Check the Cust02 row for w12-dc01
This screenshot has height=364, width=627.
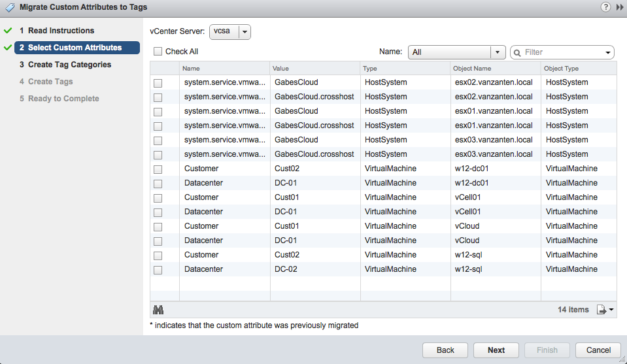click(x=158, y=169)
